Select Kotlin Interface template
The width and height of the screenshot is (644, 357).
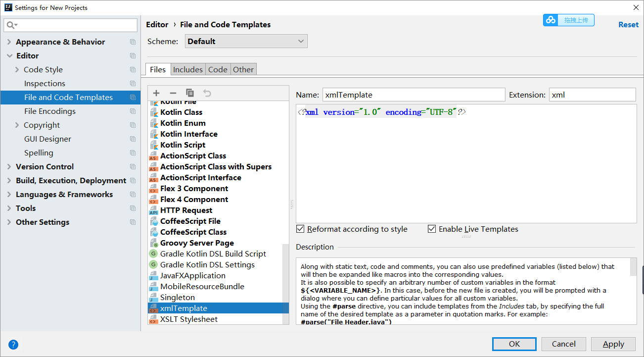(189, 134)
